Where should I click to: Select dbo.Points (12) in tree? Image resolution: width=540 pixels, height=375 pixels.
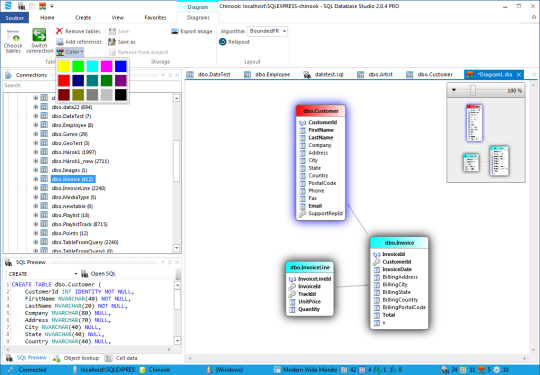[x=70, y=233]
